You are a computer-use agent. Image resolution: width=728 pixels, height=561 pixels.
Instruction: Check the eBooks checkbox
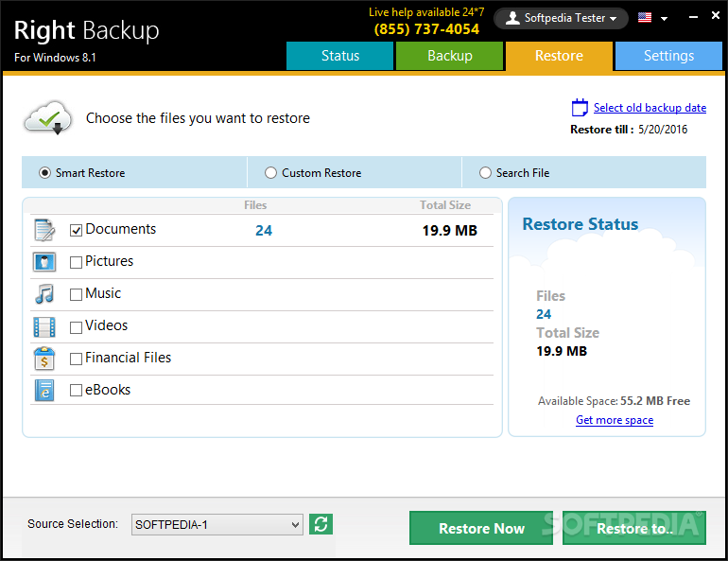point(76,391)
